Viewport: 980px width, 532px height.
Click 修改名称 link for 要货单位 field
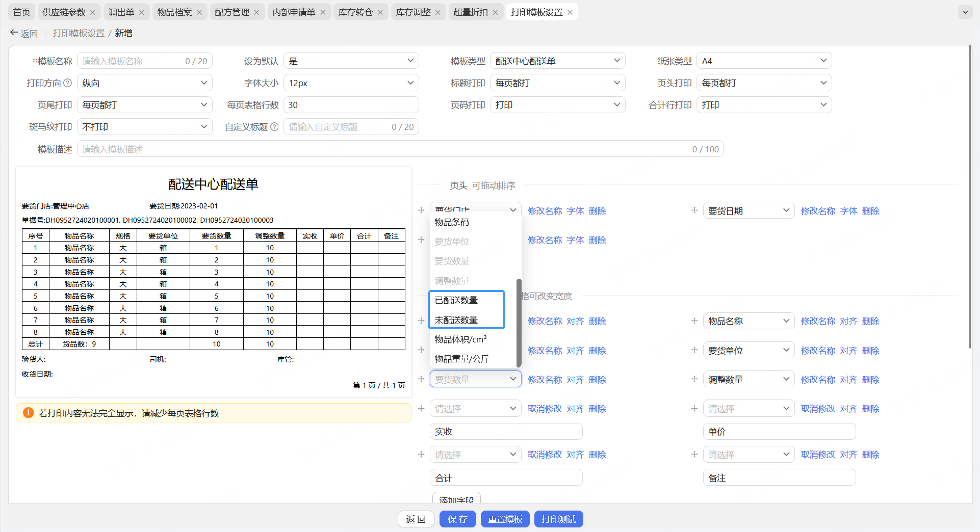pyautogui.click(x=818, y=351)
